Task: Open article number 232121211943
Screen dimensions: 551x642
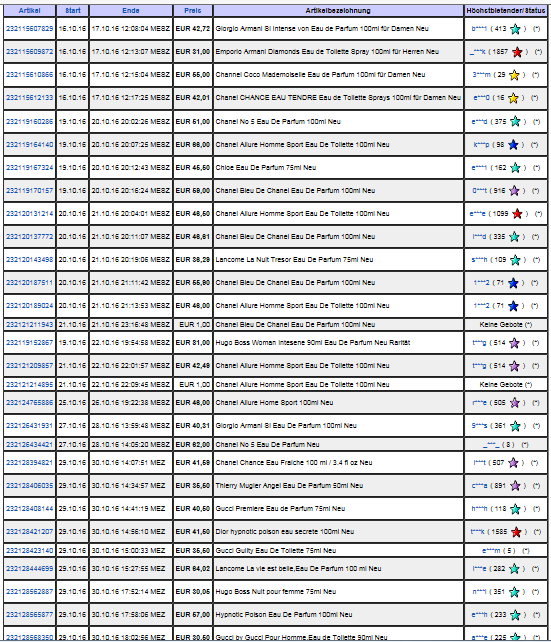Action: 29,324
